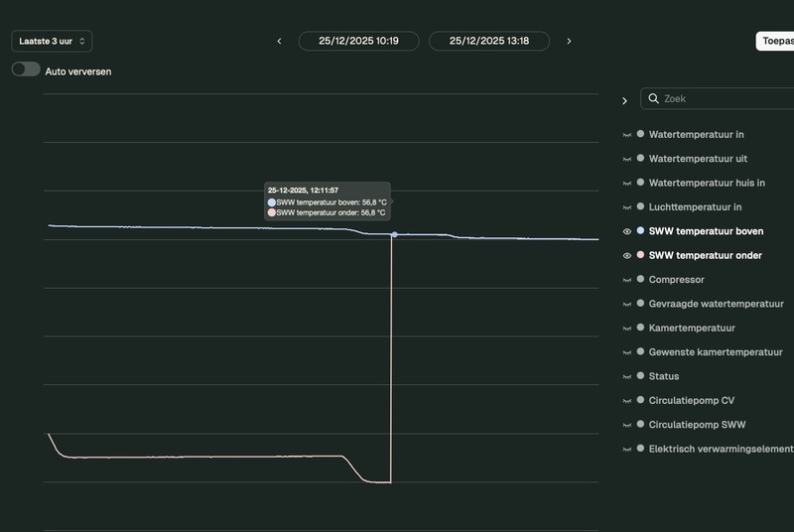
Task: Click the Toepassen button
Action: (776, 42)
